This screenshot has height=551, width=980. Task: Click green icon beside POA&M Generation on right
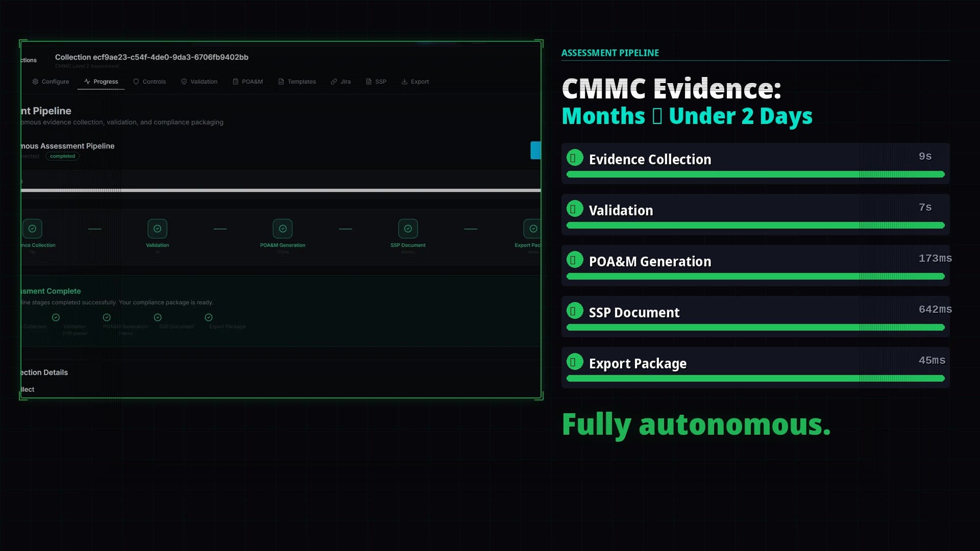pos(575,260)
